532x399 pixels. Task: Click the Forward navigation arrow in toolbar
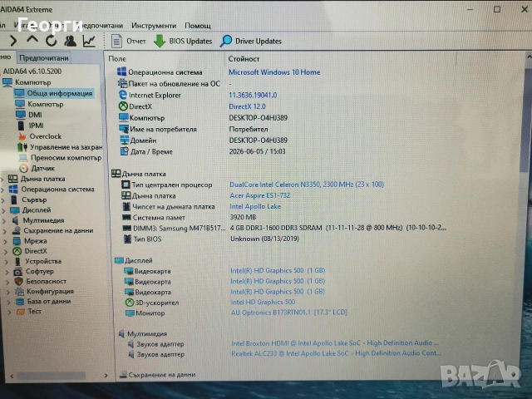click(13, 41)
